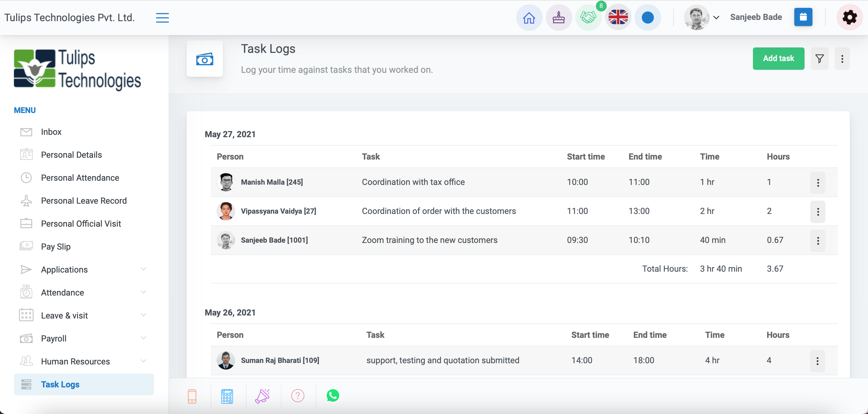The image size is (868, 414).
Task: Click the Add task button
Action: pos(778,59)
